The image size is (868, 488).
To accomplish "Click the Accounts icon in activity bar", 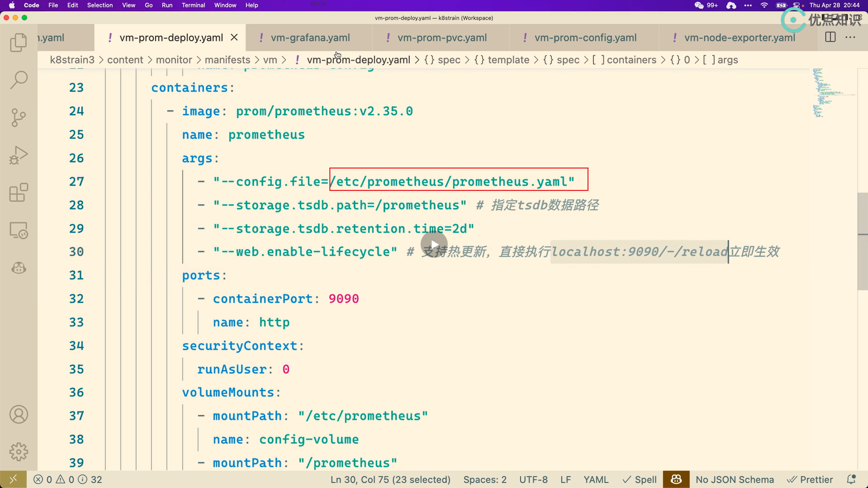I will tap(18, 414).
